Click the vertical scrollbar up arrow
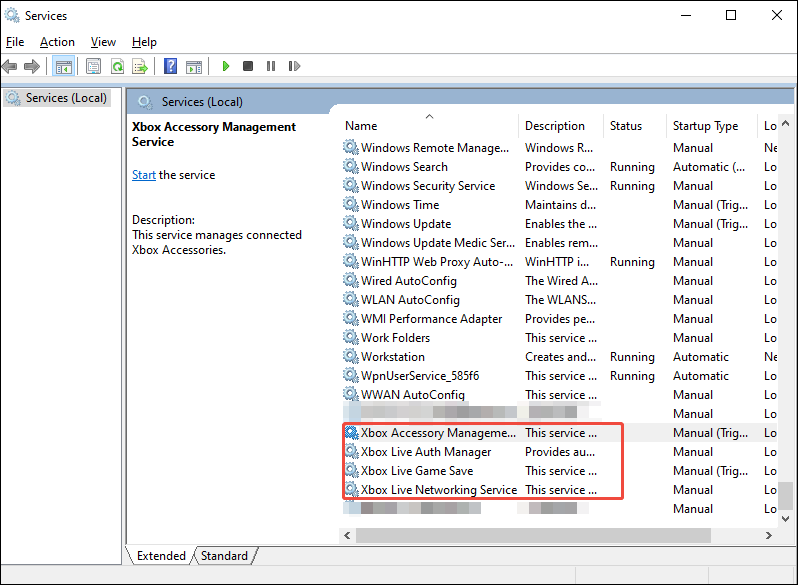 [x=785, y=123]
